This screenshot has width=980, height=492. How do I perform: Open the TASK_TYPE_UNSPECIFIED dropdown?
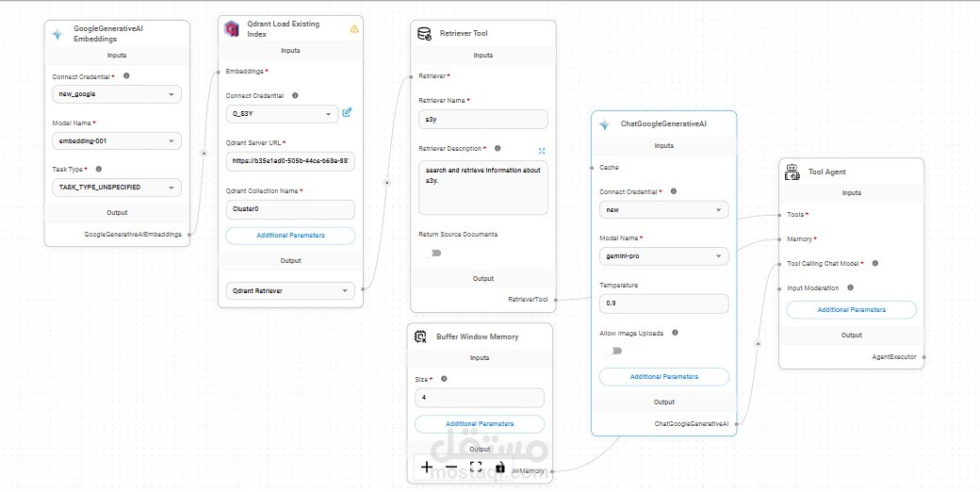(117, 187)
